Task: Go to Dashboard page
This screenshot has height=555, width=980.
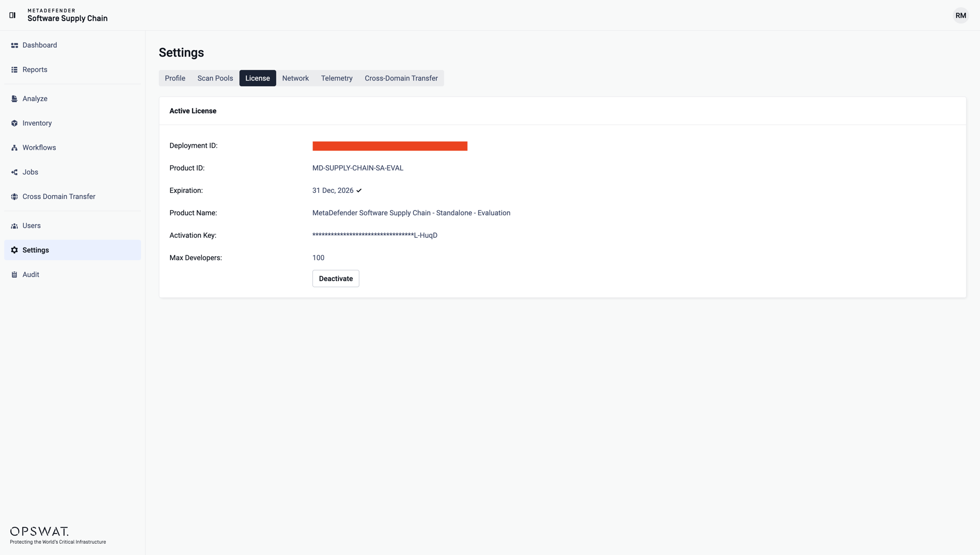Action: [72, 45]
